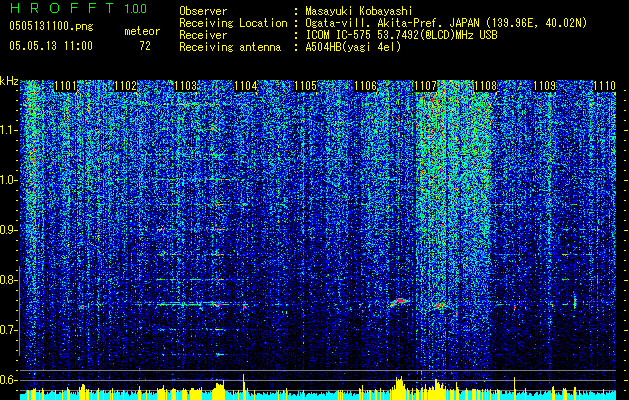The image size is (629, 400).
Task: Click the 0.9 frequency axis label
Action: pos(8,230)
